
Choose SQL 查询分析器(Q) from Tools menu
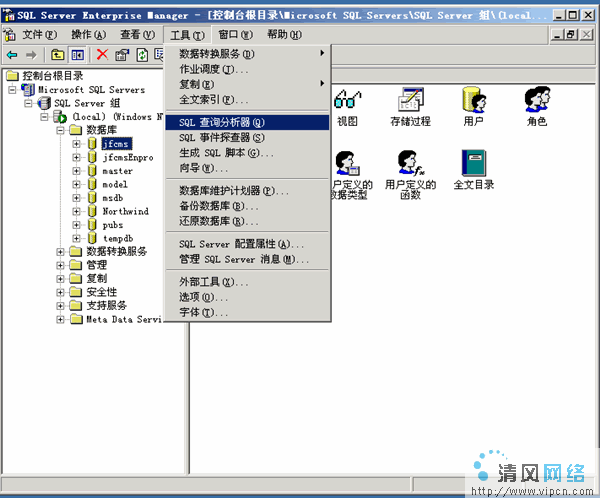pos(247,122)
